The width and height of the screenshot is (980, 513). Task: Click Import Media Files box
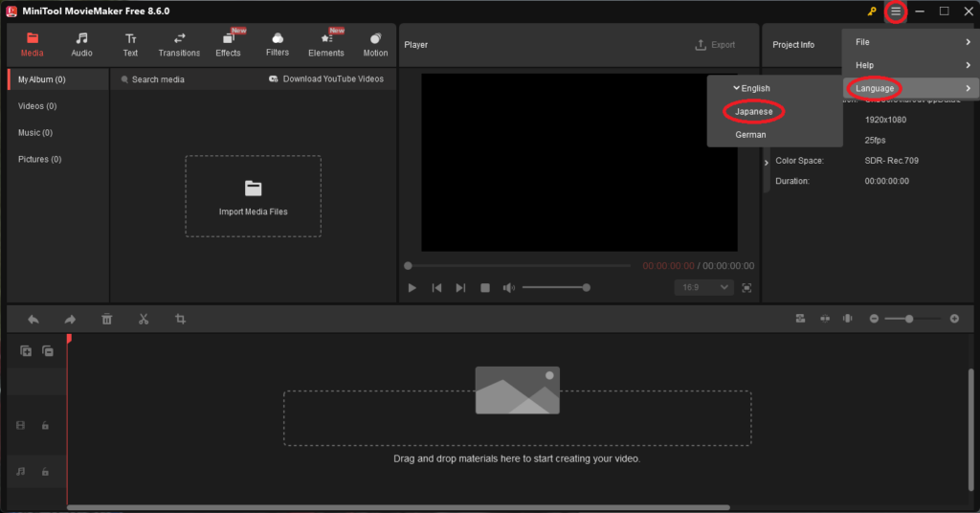pyautogui.click(x=253, y=196)
